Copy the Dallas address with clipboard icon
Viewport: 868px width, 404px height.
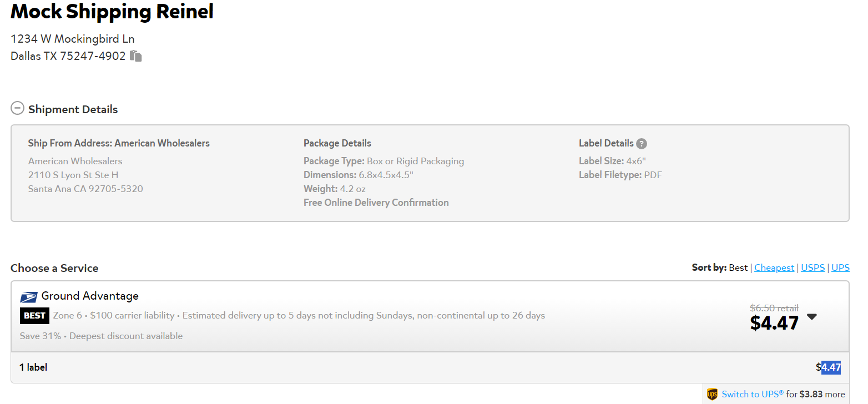[136, 56]
